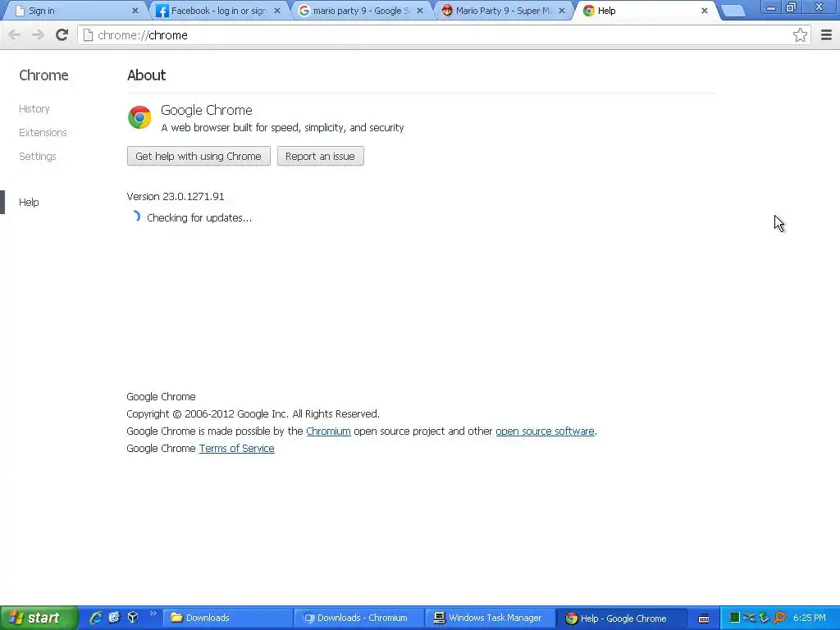Viewport: 840px width, 630px height.
Task: Expand the quick launch chevron
Action: click(x=153, y=614)
